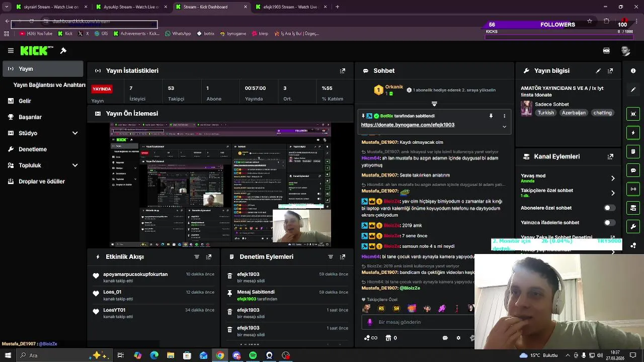644x362 pixels.
Task: Open Yavaş mod options chevron
Action: [x=613, y=178]
